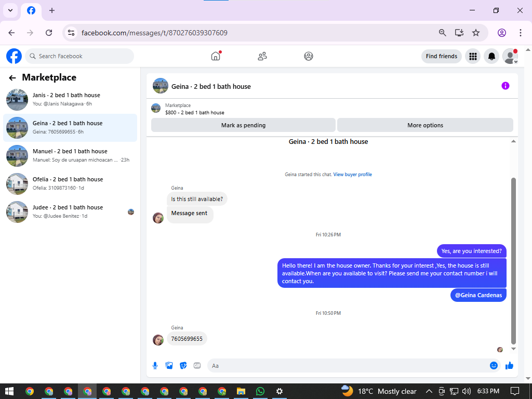Open File Explorer in the taskbar
Screen dimensions: 532x399
coord(241,391)
